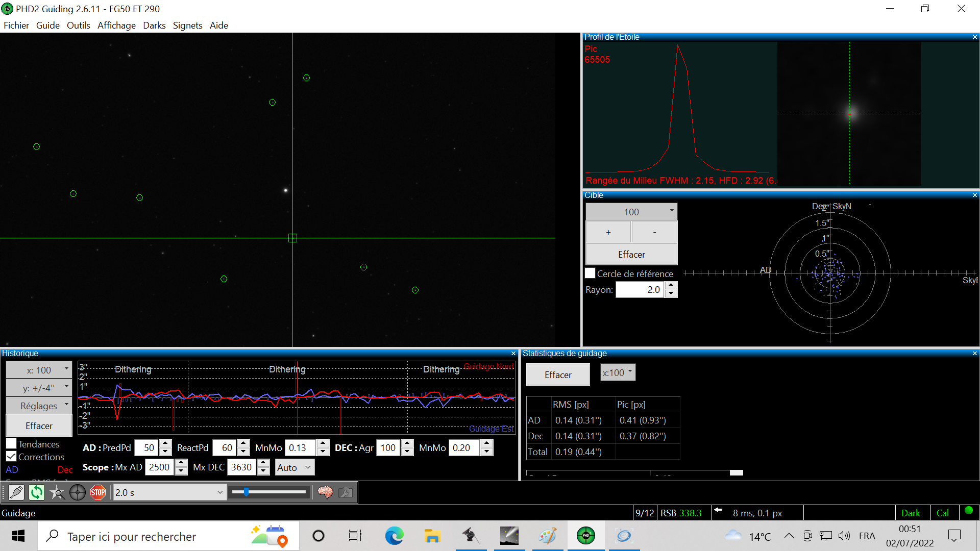Close the Profil de l'Etoile panel
Image resolution: width=980 pixels, height=551 pixels.
tap(974, 37)
